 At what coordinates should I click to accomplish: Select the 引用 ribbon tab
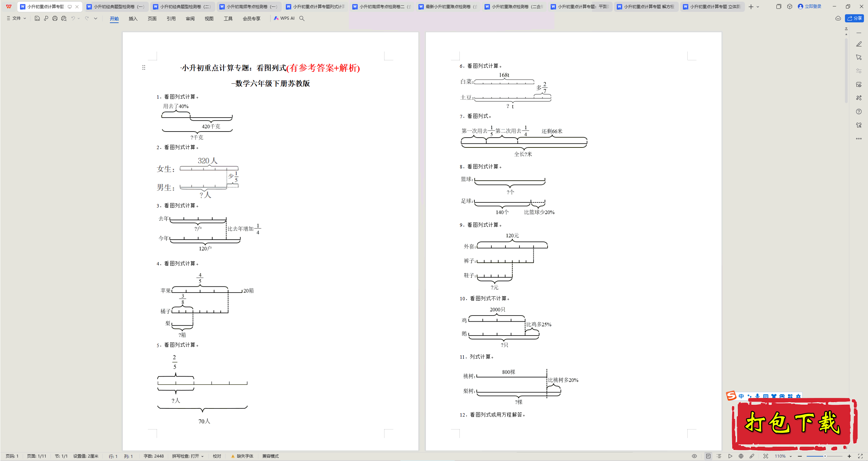(x=171, y=19)
